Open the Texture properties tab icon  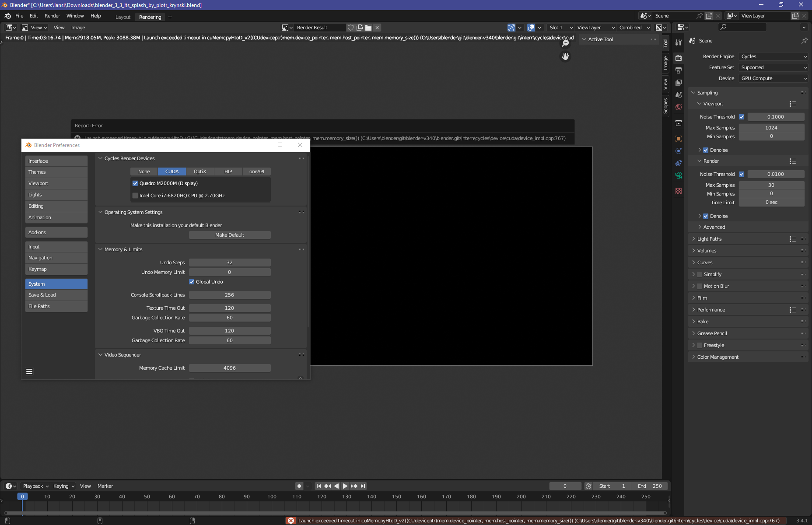click(679, 191)
